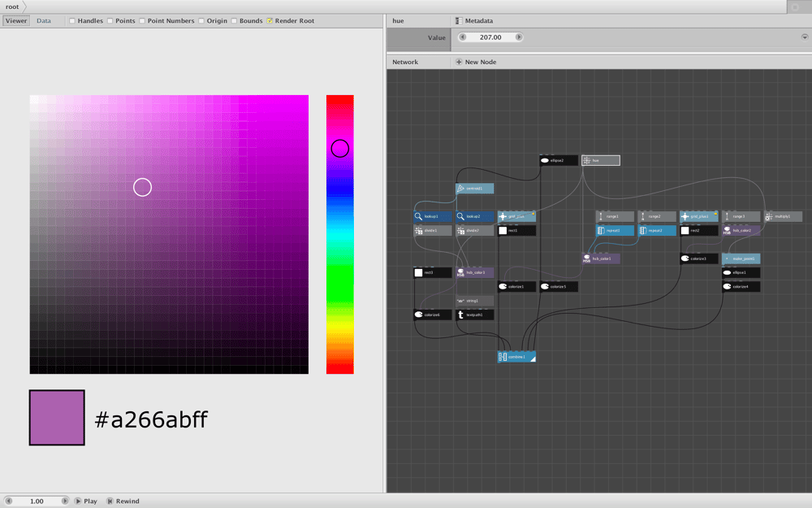Step frame number forward with right arrow
812x508 pixels.
(65, 501)
